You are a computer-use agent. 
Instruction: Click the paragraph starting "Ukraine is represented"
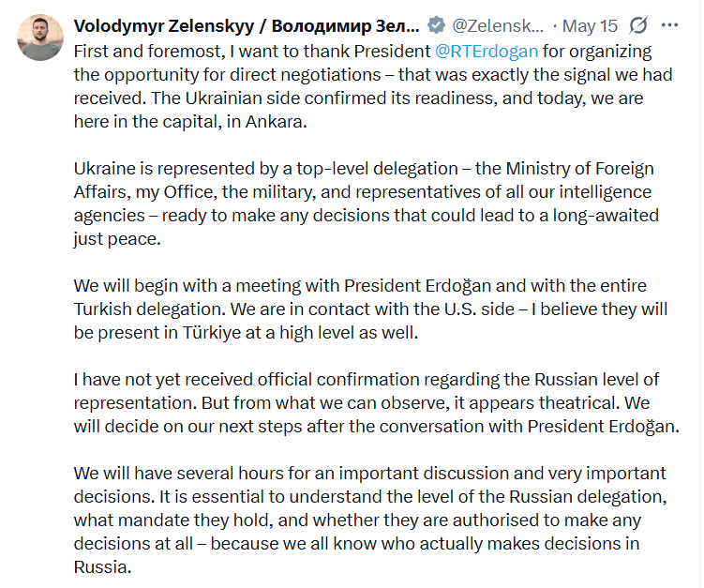366,204
